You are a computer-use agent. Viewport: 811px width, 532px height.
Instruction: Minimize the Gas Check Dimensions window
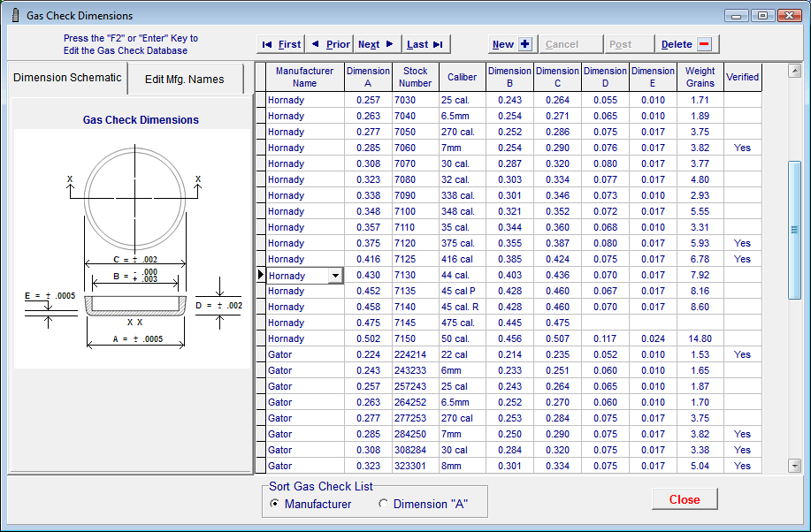coord(737,16)
